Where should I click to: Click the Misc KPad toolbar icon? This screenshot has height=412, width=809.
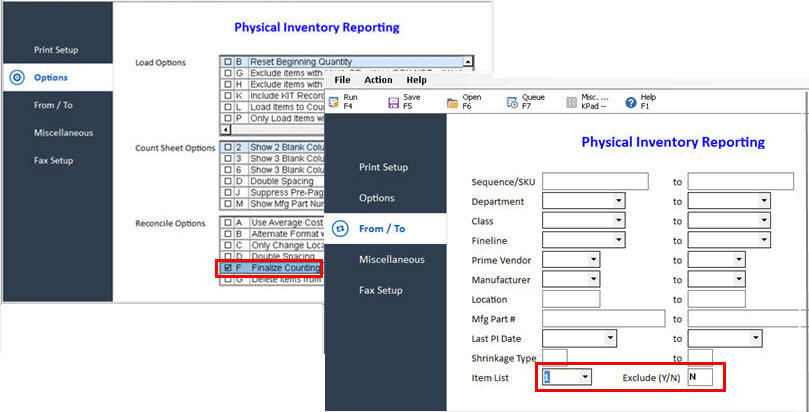tap(571, 102)
